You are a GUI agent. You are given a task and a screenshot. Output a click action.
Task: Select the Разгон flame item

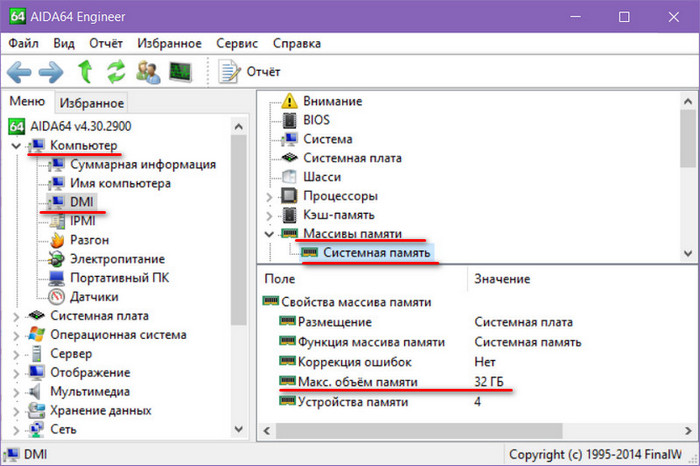pyautogui.click(x=89, y=240)
